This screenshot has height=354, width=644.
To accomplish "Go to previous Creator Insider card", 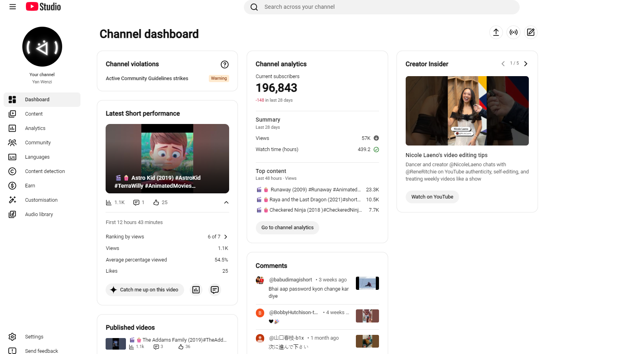I will tap(503, 64).
